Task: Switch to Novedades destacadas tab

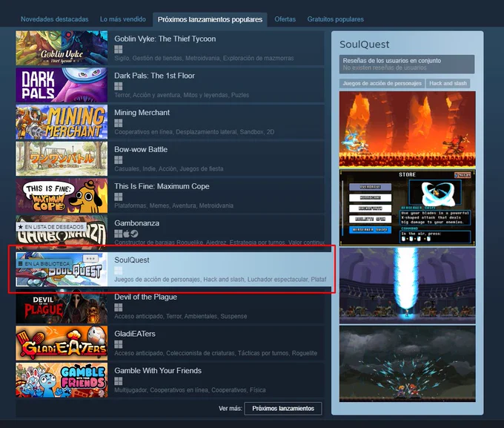Action: [54, 19]
